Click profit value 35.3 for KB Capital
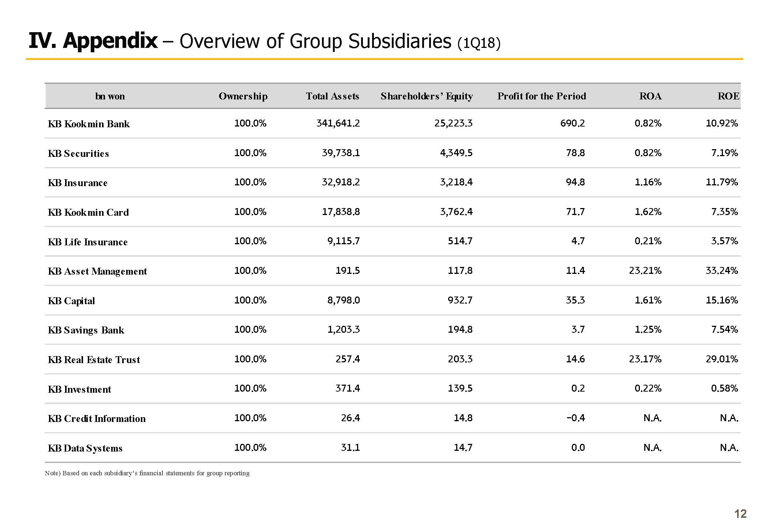The image size is (769, 532). click(x=575, y=300)
